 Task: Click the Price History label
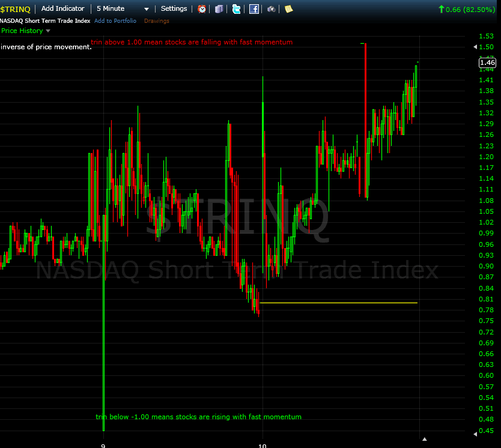point(22,31)
